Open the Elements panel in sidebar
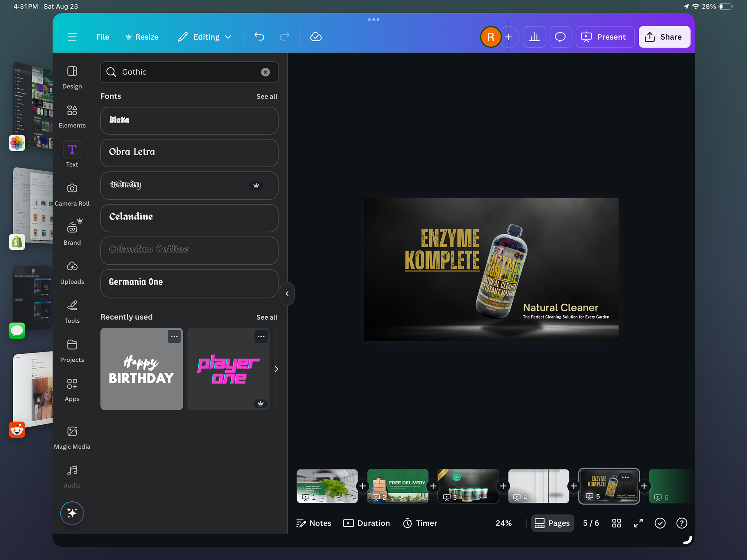The width and height of the screenshot is (747, 560). 72,116
